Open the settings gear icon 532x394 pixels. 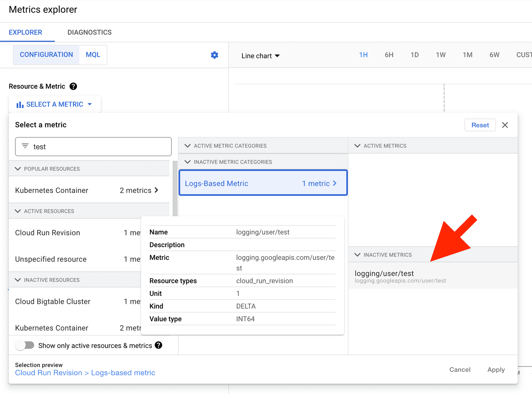tap(214, 55)
